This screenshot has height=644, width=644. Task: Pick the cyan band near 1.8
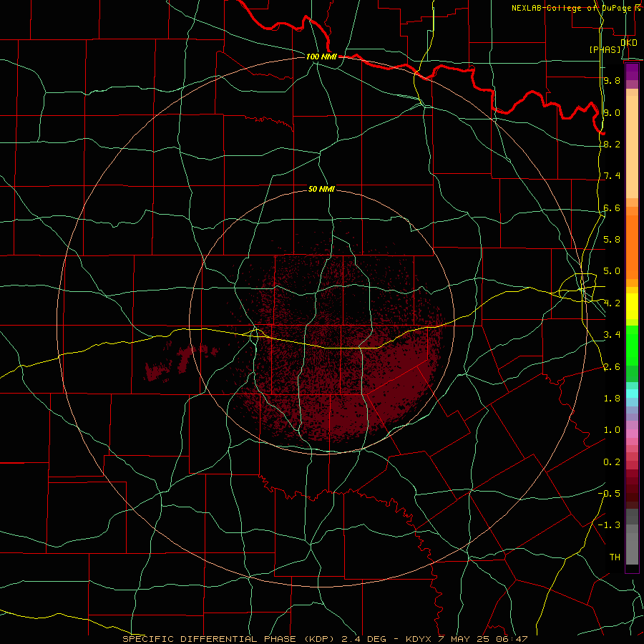click(632, 394)
